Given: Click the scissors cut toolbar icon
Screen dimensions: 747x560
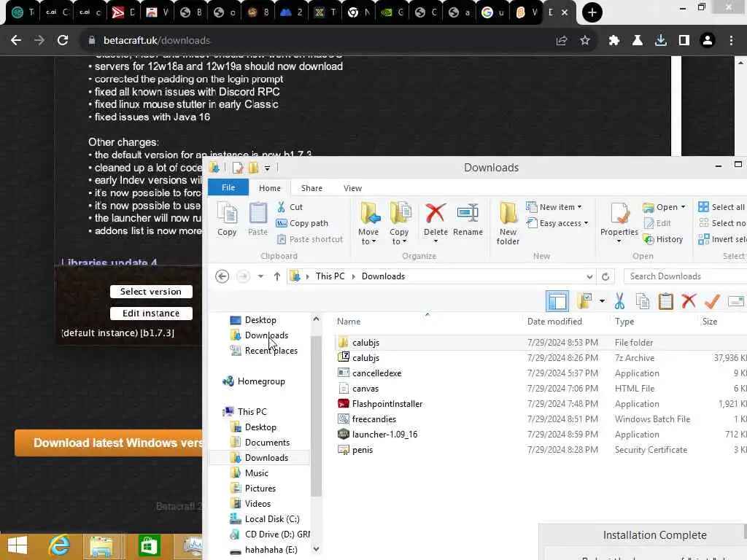Looking at the screenshot, I should [x=619, y=301].
